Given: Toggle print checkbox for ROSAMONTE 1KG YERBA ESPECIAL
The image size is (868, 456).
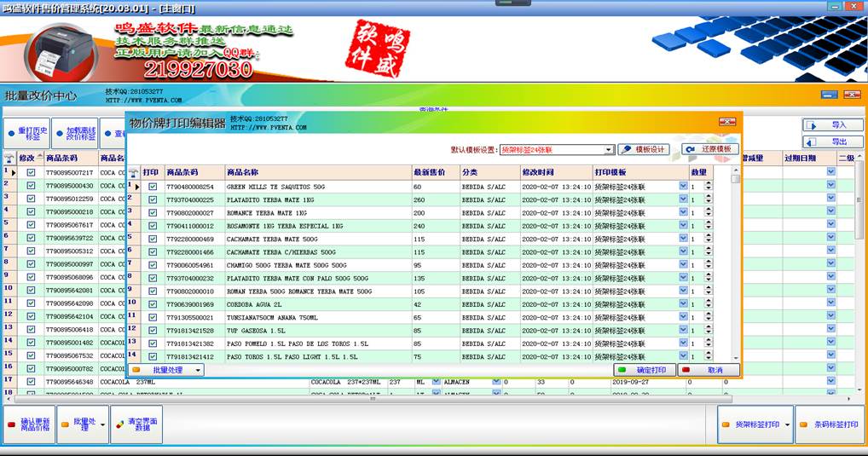Looking at the screenshot, I should click(153, 225).
